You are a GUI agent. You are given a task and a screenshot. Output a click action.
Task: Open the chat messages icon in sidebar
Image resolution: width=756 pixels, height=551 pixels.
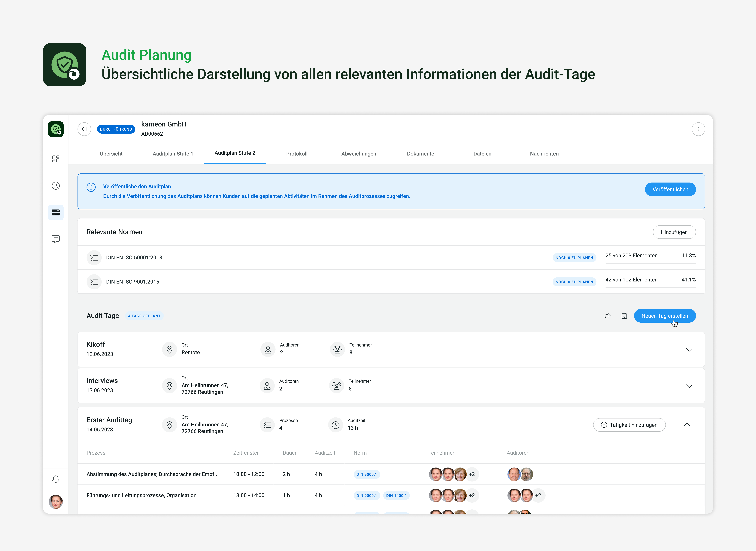[x=56, y=239]
